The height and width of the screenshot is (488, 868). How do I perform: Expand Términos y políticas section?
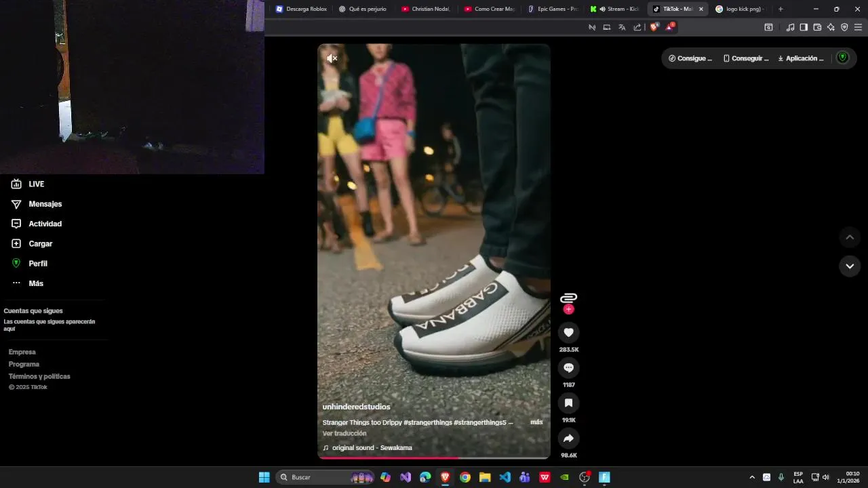39,376
